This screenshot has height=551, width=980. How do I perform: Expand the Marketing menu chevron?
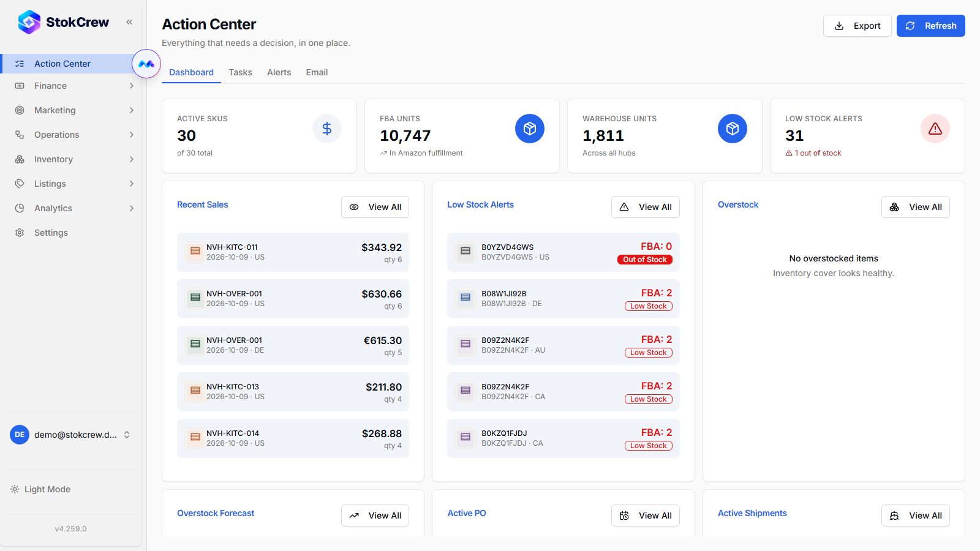(x=132, y=110)
